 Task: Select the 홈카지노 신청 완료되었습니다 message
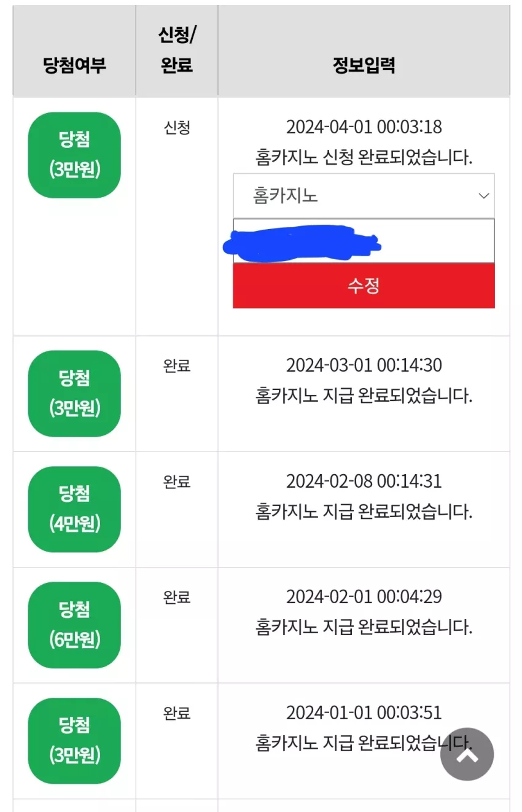pyautogui.click(x=364, y=158)
